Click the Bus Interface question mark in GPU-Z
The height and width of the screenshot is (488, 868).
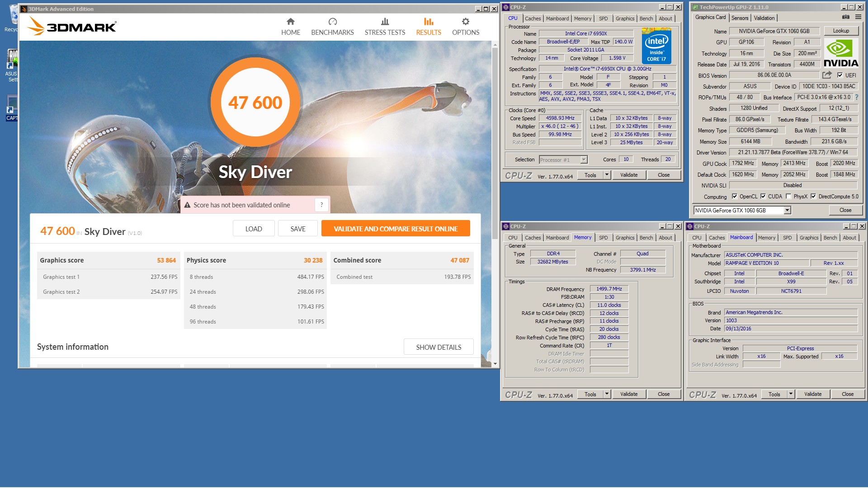coord(856,97)
